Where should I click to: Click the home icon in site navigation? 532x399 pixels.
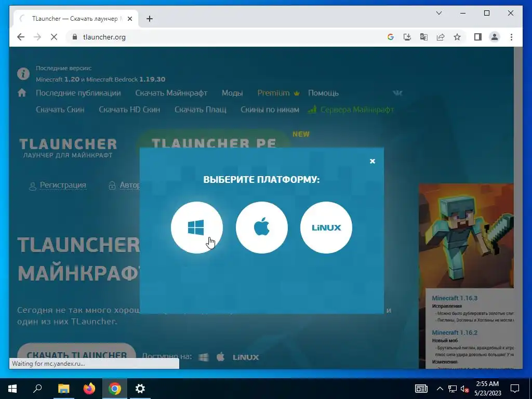[x=22, y=92]
